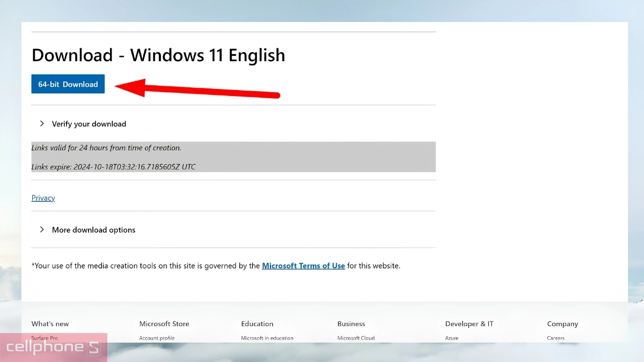Screen dimensions: 644x362
Task: Expand More download options
Action: (87, 230)
